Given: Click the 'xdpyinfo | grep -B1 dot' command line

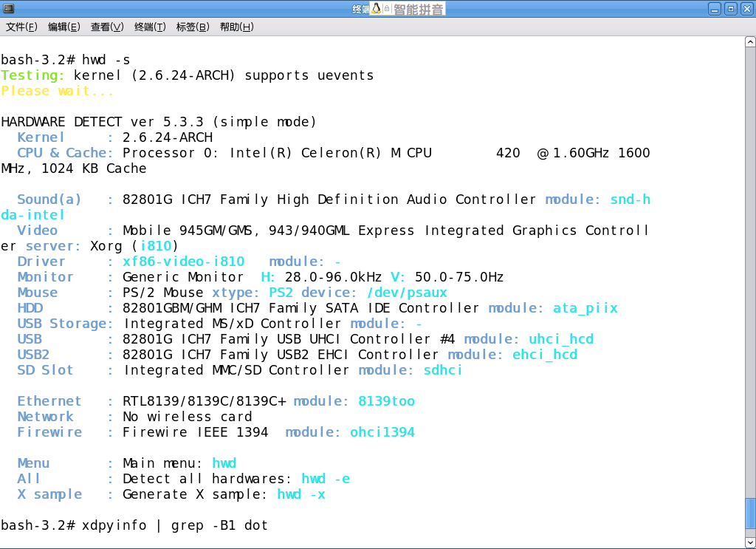Looking at the screenshot, I should (175, 525).
